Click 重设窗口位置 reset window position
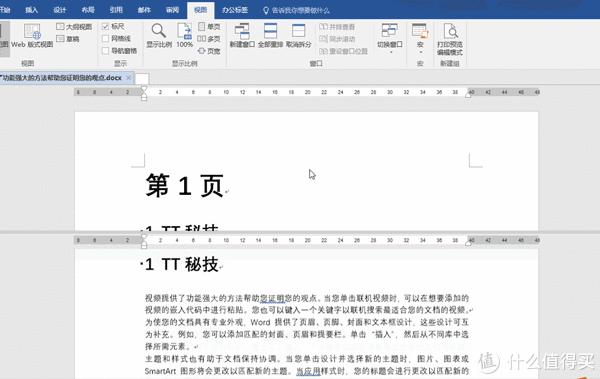The height and width of the screenshot is (379, 600). [343, 51]
